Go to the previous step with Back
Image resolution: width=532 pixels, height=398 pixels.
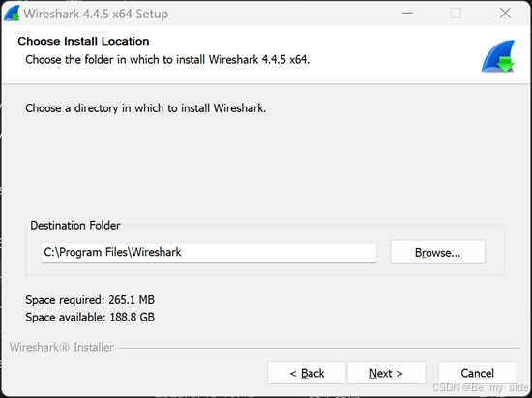pyautogui.click(x=307, y=373)
